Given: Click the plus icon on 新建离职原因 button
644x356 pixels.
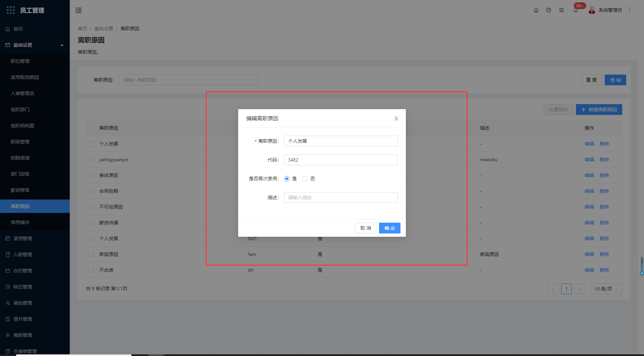Looking at the screenshot, I should pos(584,109).
